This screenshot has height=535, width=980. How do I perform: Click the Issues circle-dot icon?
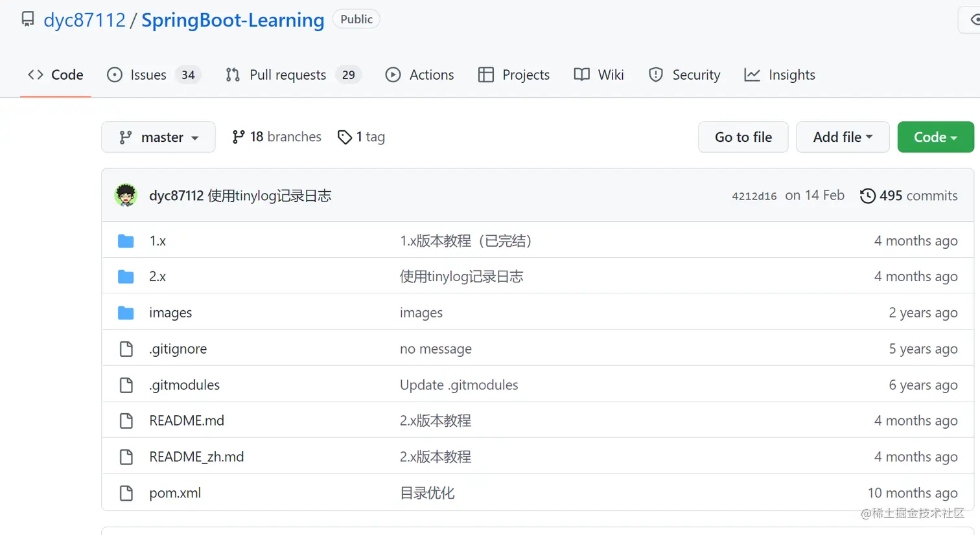115,75
